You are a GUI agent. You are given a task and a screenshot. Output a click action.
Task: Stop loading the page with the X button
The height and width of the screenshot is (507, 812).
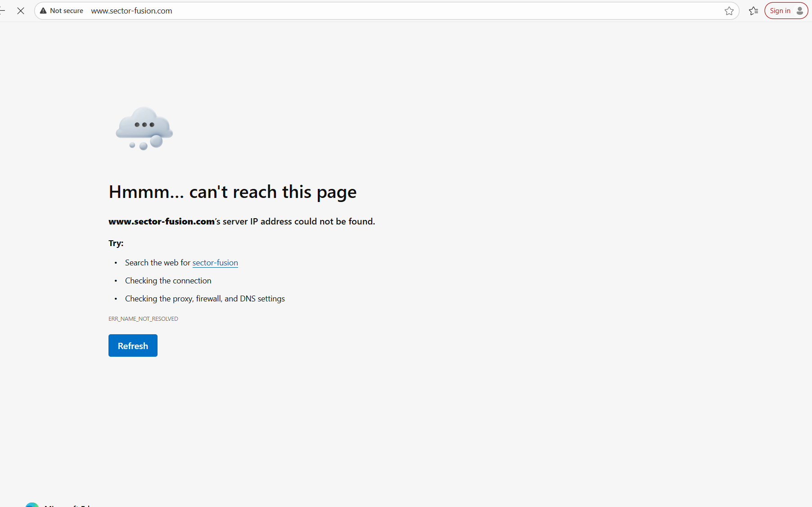pyautogui.click(x=21, y=11)
